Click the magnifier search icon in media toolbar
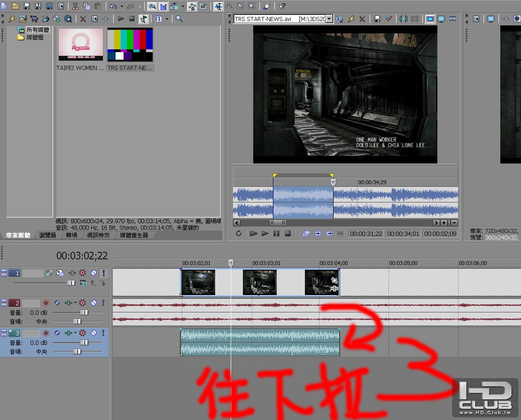Viewport: 521px width, 420px height. pos(179,19)
